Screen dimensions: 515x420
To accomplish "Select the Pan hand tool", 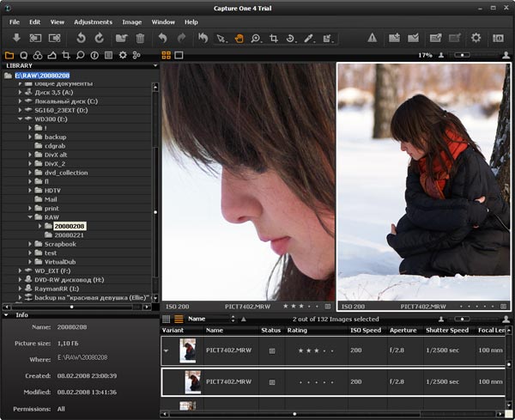I will point(239,39).
